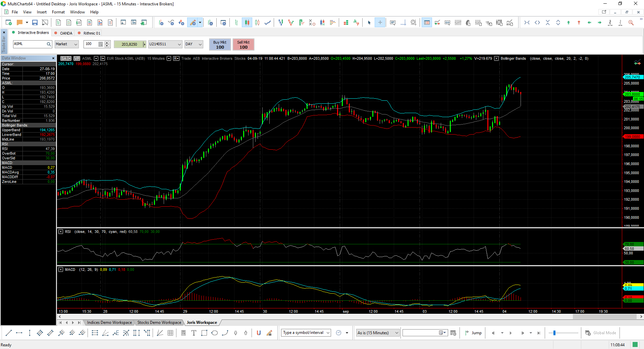644x349 pixels.
Task: Toggle Global Mode
Action: [x=601, y=333]
